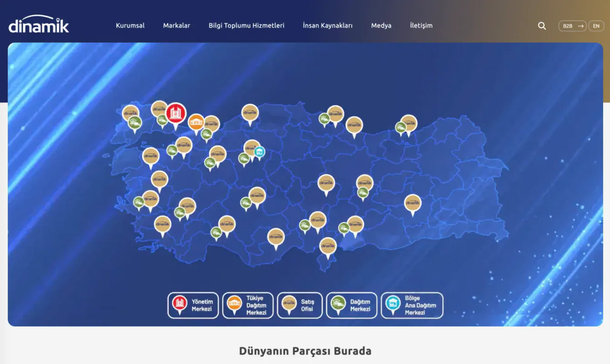Filter map by Türkiye Dağıtım Merkezi legend

point(248,305)
